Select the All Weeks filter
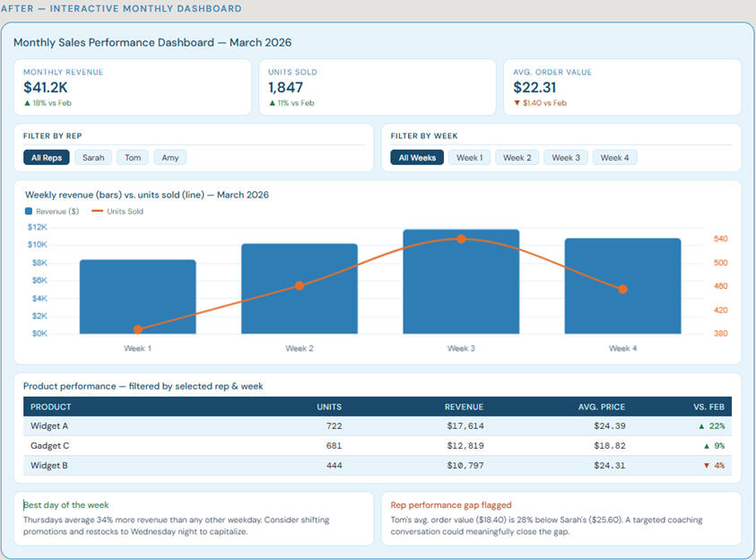756x560 pixels. tap(417, 158)
